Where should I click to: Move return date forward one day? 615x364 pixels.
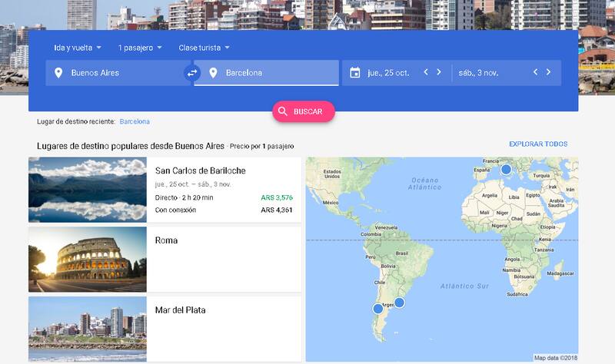(549, 72)
